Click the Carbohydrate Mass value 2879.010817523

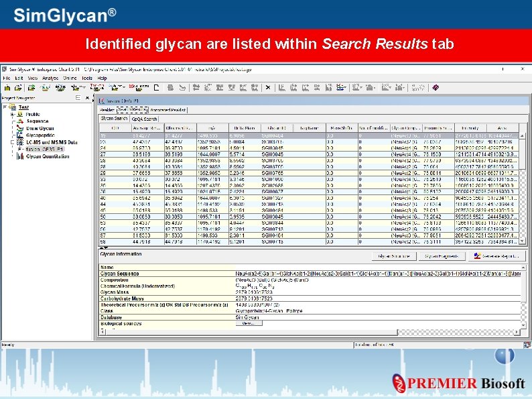coord(254,298)
